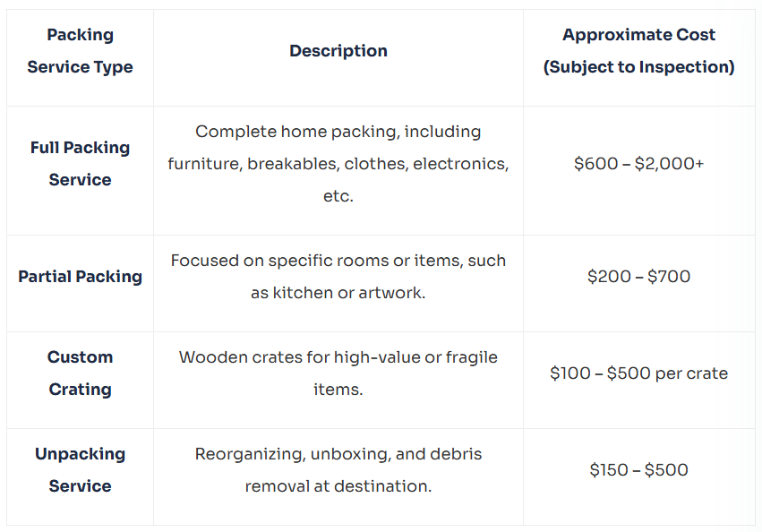
Task: Click the Approximate Cost header text
Action: (638, 35)
